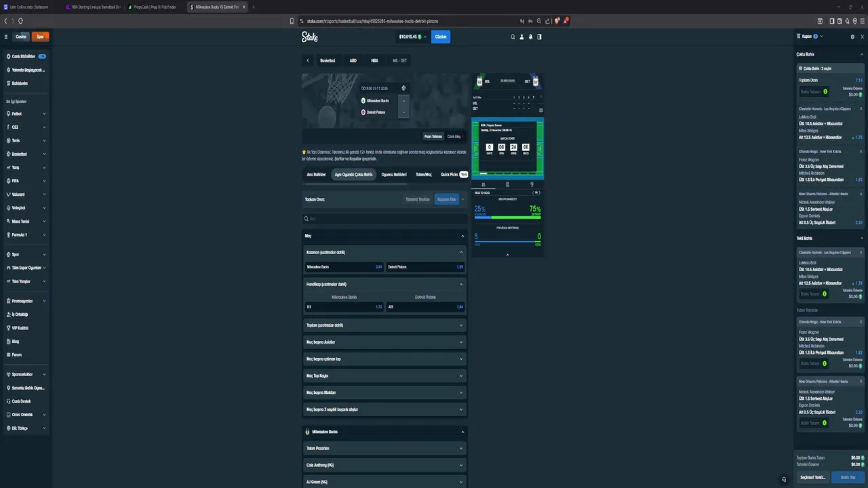Remove the Charlotte Hornets - Los Angeles Clippers multi-bet selection
The height and width of the screenshot is (488, 868).
click(861, 108)
